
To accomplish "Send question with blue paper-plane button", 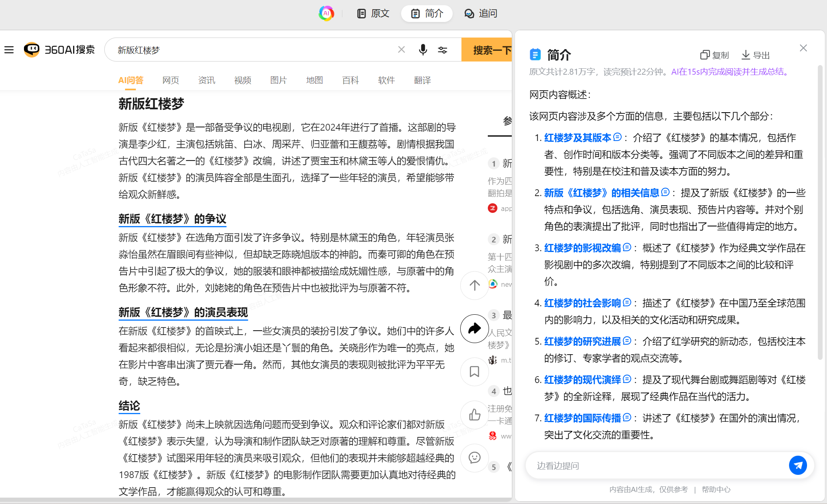I will click(798, 465).
